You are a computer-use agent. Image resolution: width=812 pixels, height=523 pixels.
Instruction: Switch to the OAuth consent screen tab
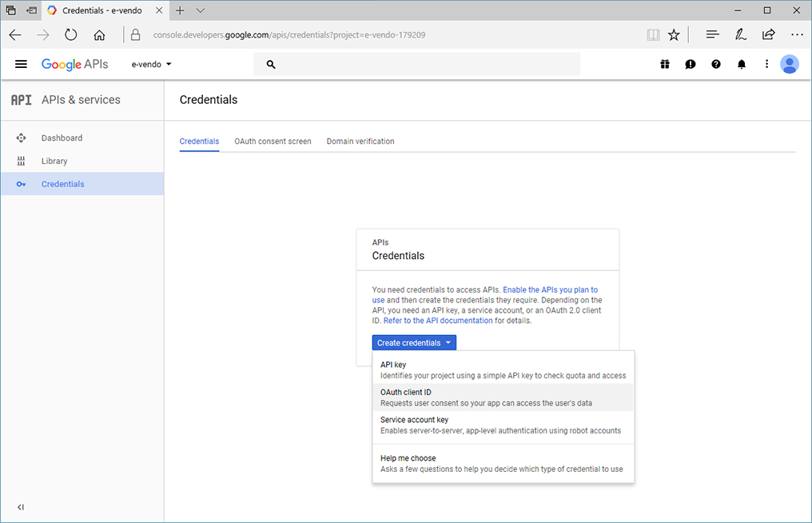coord(273,142)
